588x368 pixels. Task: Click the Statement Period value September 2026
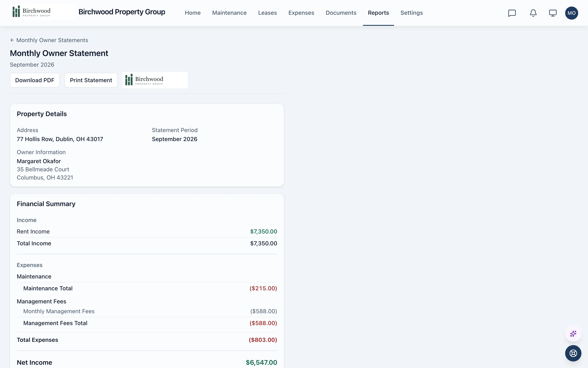(174, 139)
